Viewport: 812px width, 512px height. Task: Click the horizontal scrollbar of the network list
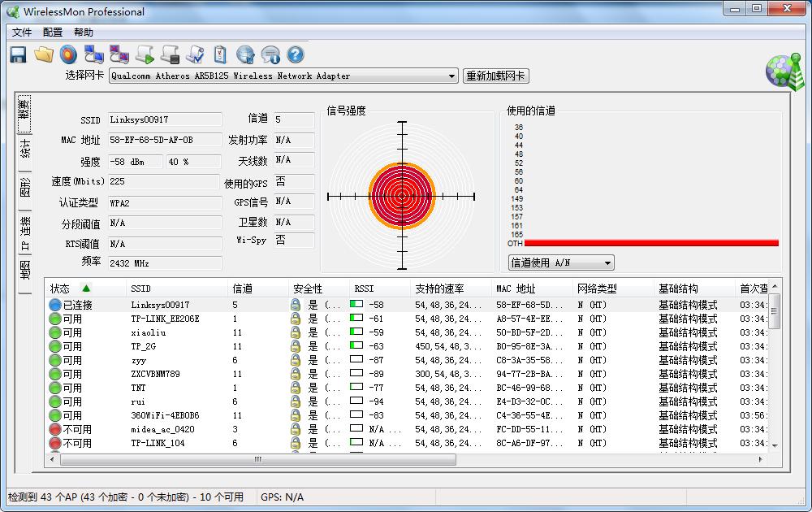(x=257, y=459)
